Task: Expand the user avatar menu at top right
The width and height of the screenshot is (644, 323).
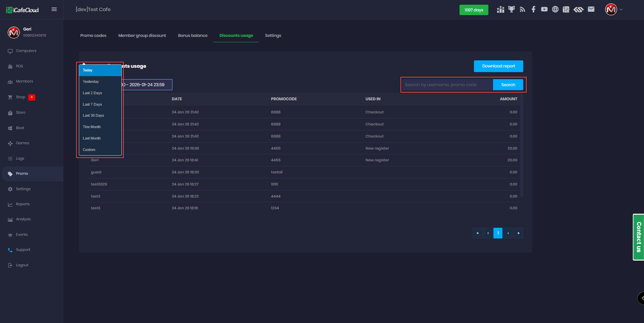Action: [613, 9]
